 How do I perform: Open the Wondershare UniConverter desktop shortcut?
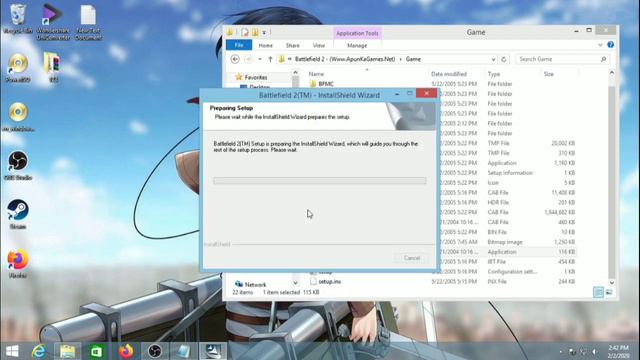[53, 21]
